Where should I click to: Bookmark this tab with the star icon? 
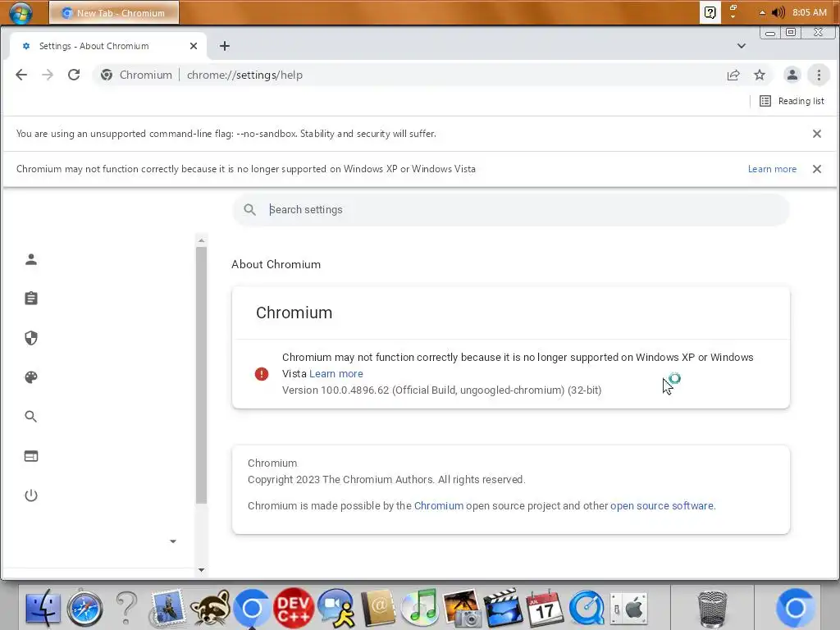click(x=760, y=75)
